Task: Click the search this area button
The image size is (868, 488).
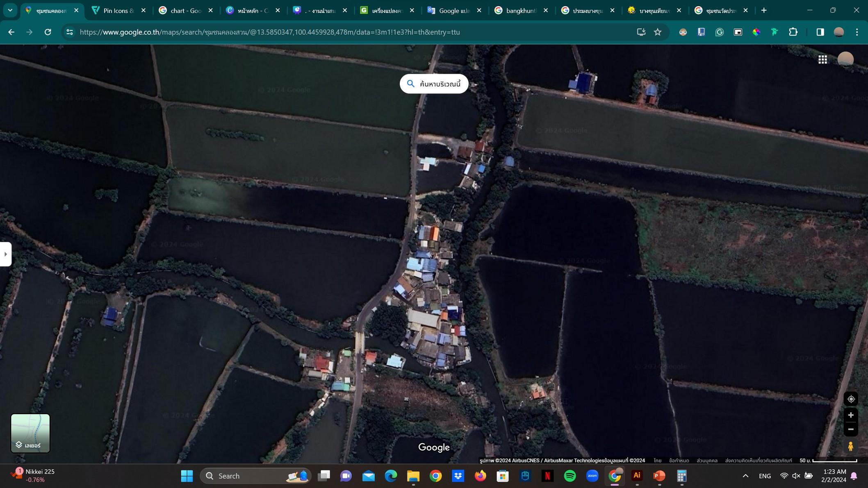Action: tap(434, 84)
